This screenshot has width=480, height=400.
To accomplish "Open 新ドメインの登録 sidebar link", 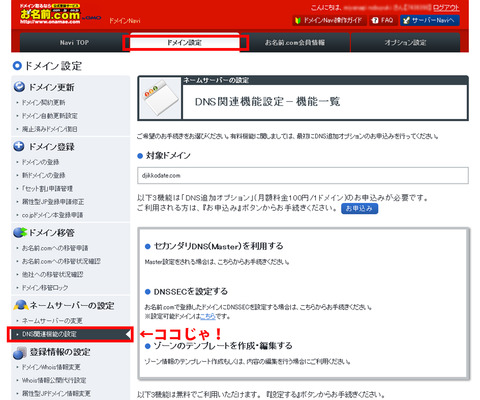I will point(44,175).
